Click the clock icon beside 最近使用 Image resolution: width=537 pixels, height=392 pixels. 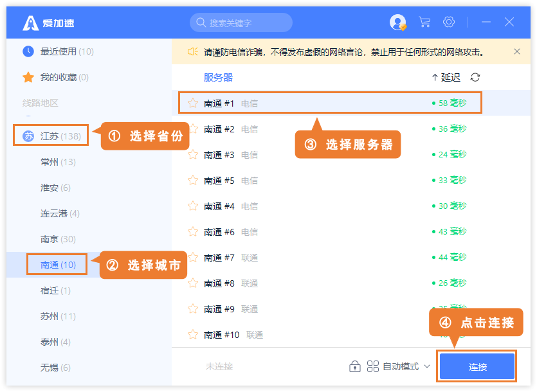point(28,51)
